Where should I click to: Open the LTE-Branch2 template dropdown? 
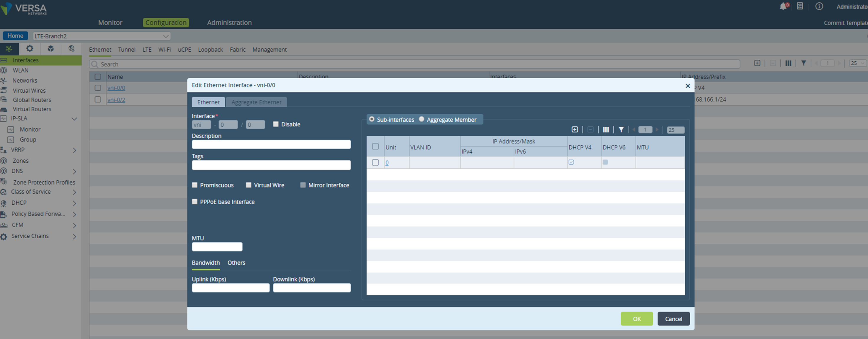tap(102, 36)
